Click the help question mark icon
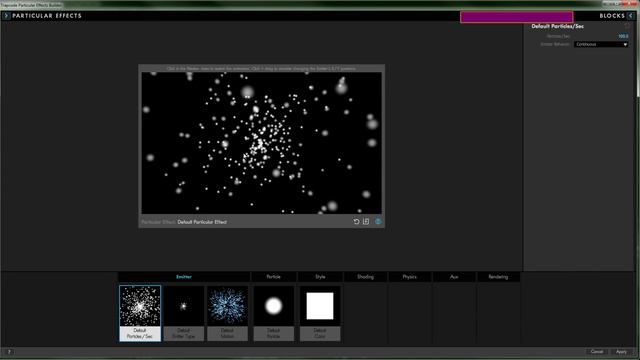The height and width of the screenshot is (360, 640). (9, 352)
